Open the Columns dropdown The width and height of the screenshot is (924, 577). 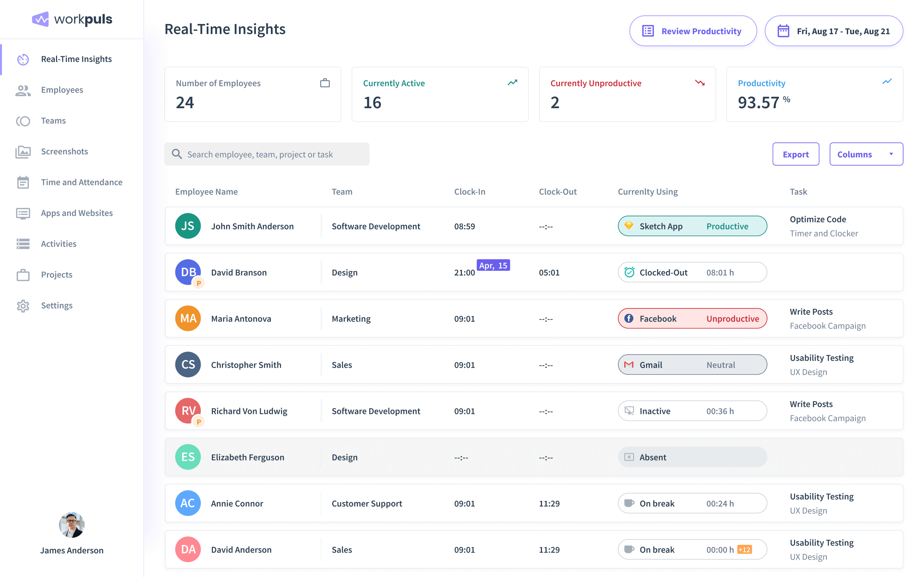pos(866,154)
